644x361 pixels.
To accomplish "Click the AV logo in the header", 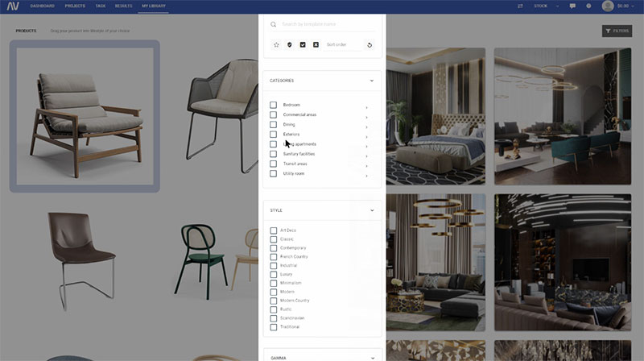I will [x=13, y=6].
